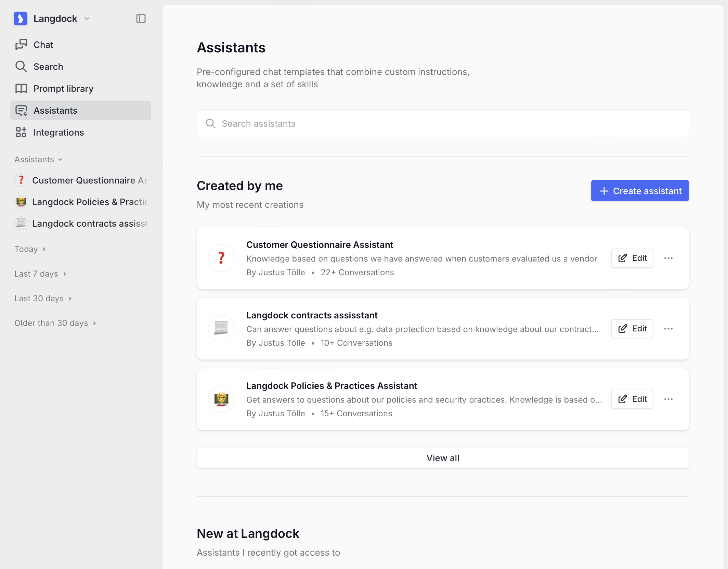The width and height of the screenshot is (728, 569).
Task: Open more options for Langdock contracts assistant
Action: point(668,329)
